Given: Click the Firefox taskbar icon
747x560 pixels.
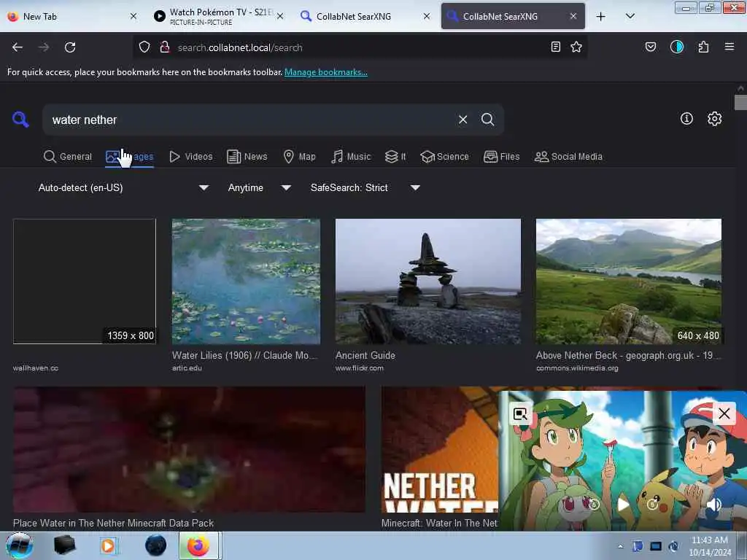Looking at the screenshot, I should point(198,545).
